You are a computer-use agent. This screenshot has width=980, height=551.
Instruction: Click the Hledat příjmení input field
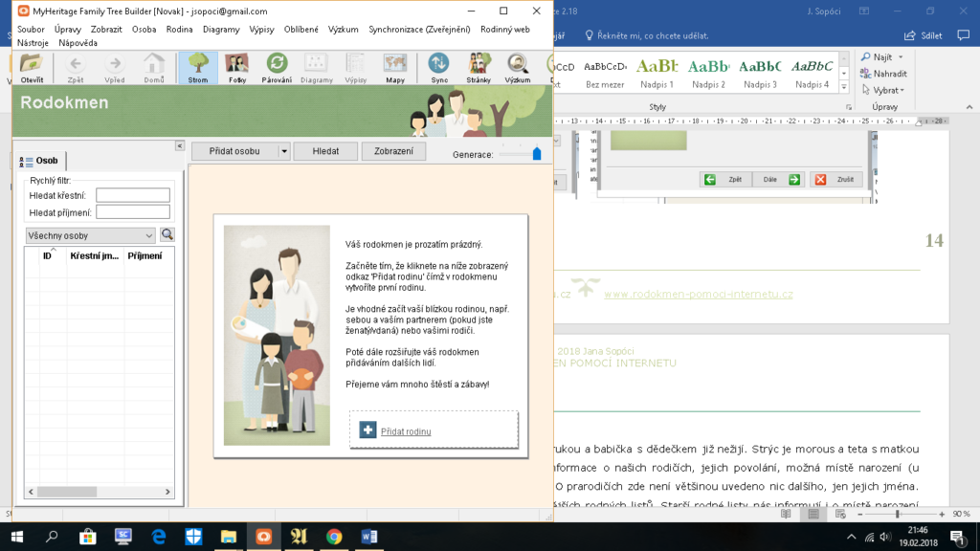pyautogui.click(x=133, y=212)
